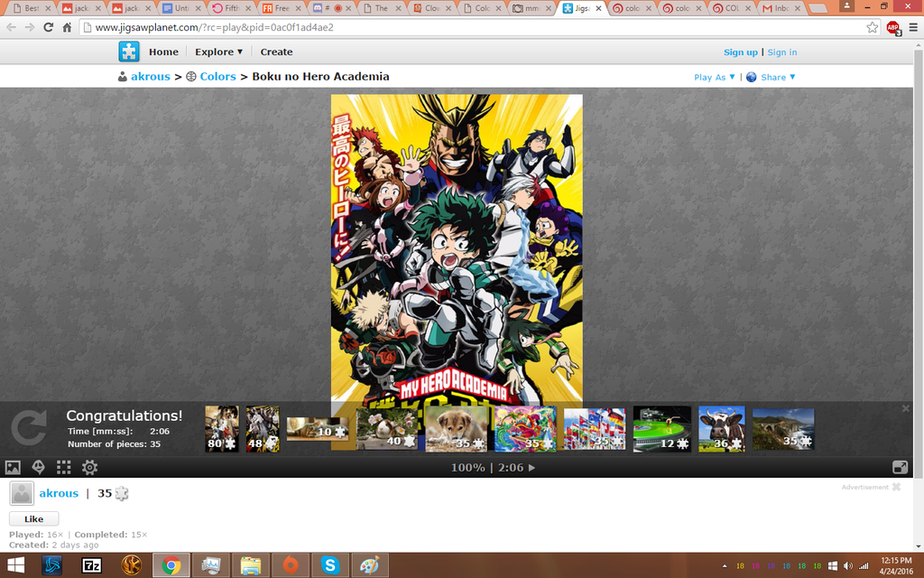Bookmark the page with the star icon
The height and width of the screenshot is (578, 924).
(x=873, y=27)
